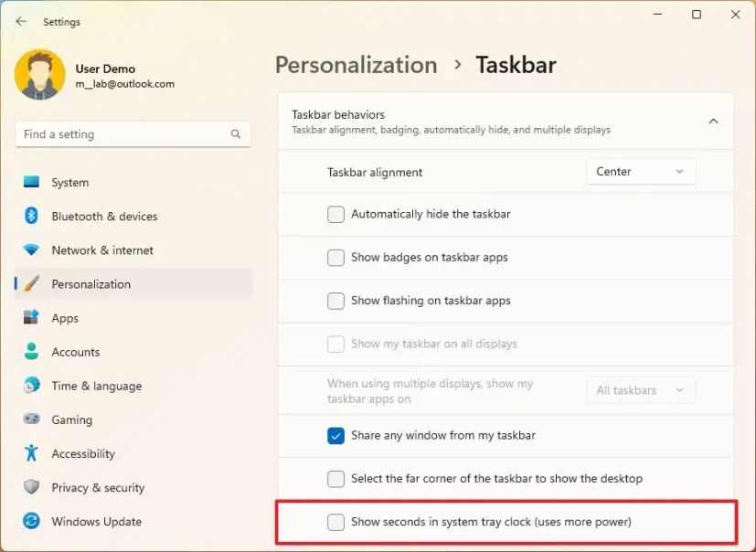Check Show seconds in system tray clock
The width and height of the screenshot is (756, 552).
336,523
